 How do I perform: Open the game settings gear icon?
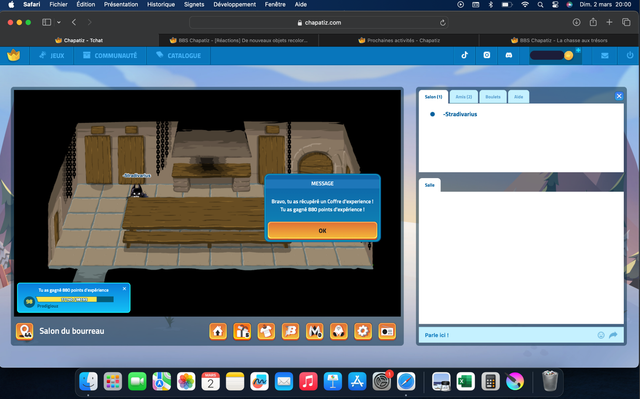pos(363,331)
